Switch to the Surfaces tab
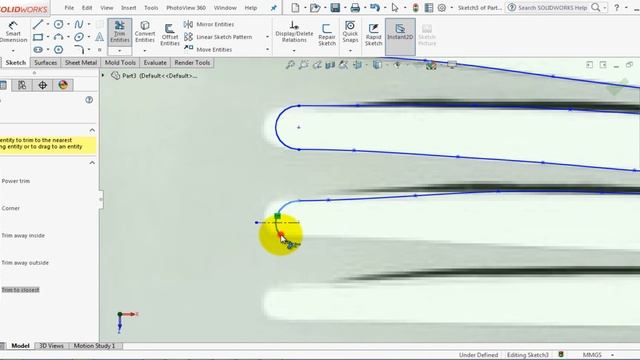 pyautogui.click(x=45, y=62)
